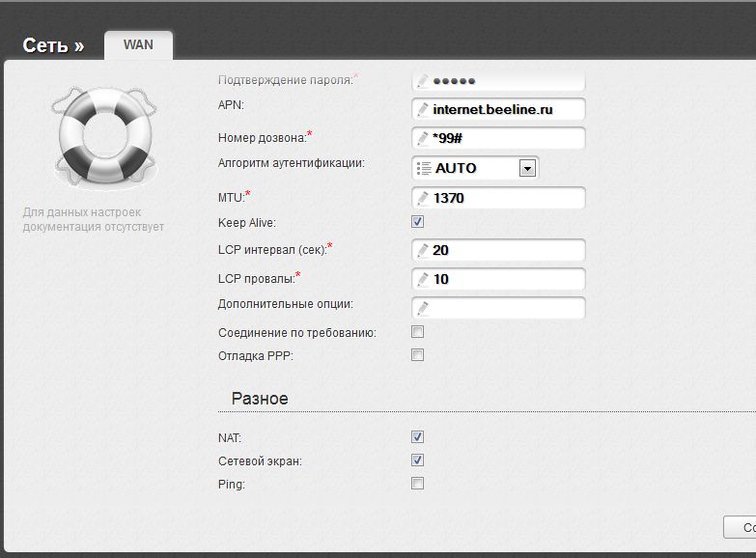Image resolution: width=756 pixels, height=558 pixels.
Task: Click the Разное section heading
Action: pyautogui.click(x=260, y=399)
